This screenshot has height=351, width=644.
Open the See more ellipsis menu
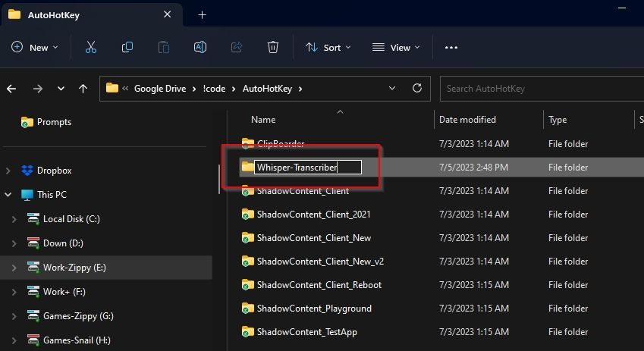451,47
